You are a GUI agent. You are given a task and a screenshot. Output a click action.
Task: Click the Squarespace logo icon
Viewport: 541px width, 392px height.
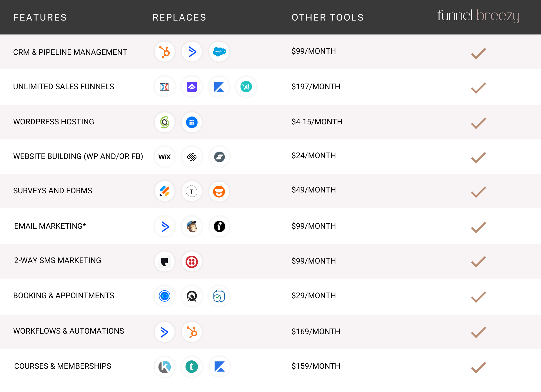(192, 157)
